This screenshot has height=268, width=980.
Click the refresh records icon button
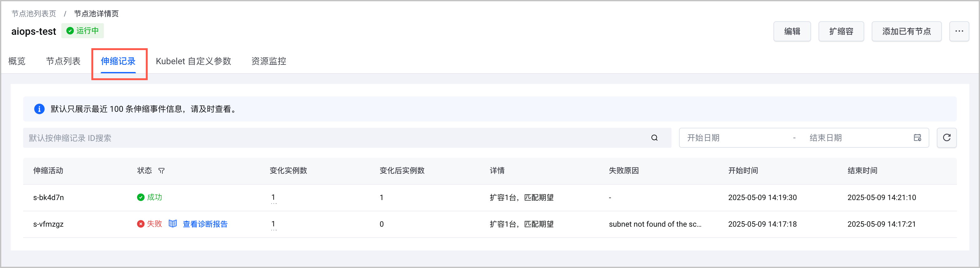click(947, 138)
